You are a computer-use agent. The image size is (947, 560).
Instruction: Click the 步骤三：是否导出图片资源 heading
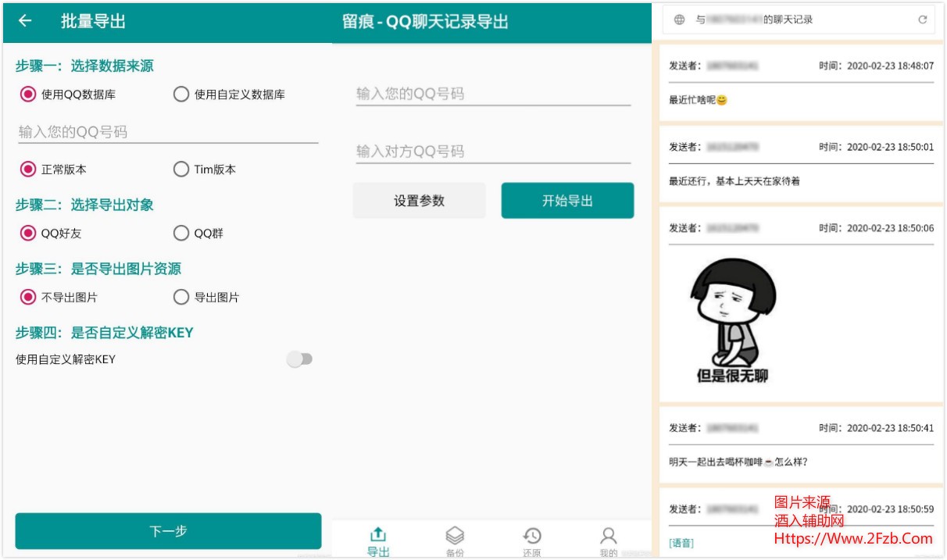(98, 269)
